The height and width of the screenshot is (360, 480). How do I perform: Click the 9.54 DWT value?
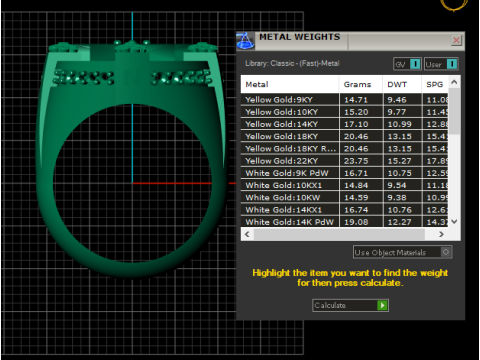pos(397,185)
